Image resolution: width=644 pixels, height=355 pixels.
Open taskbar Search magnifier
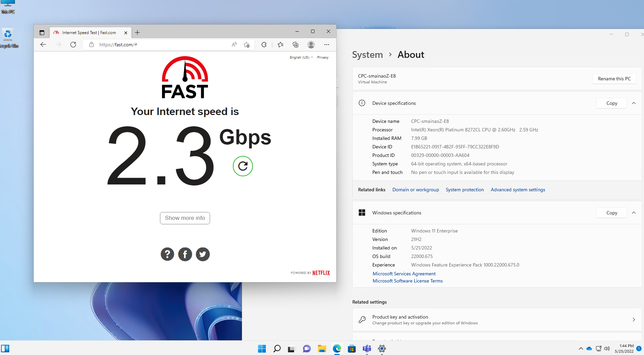(x=277, y=349)
